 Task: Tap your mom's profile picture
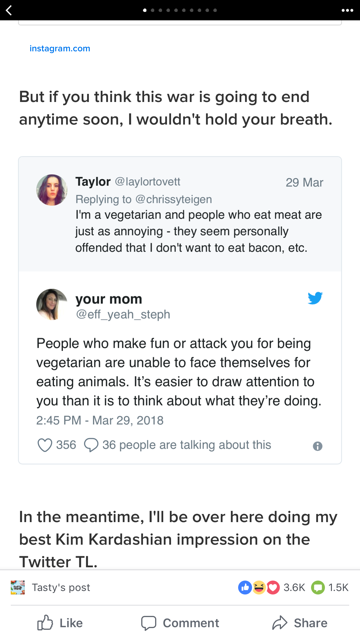click(x=52, y=304)
